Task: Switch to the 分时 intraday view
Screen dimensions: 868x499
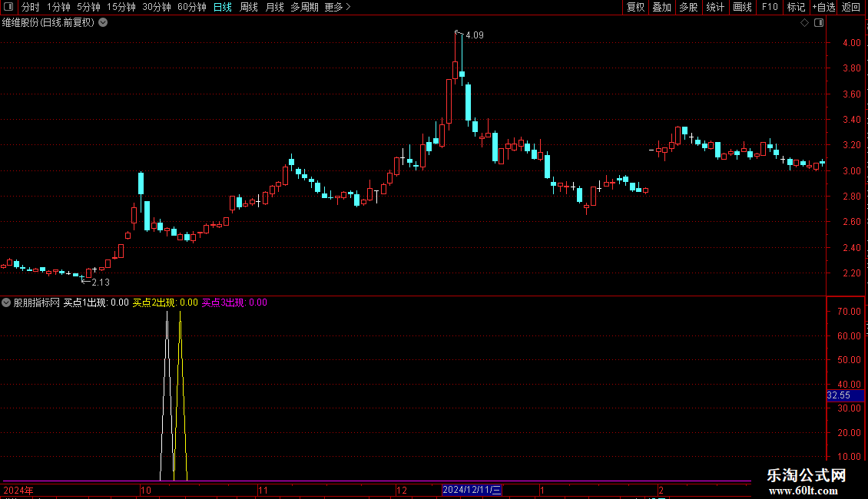Action: point(31,7)
